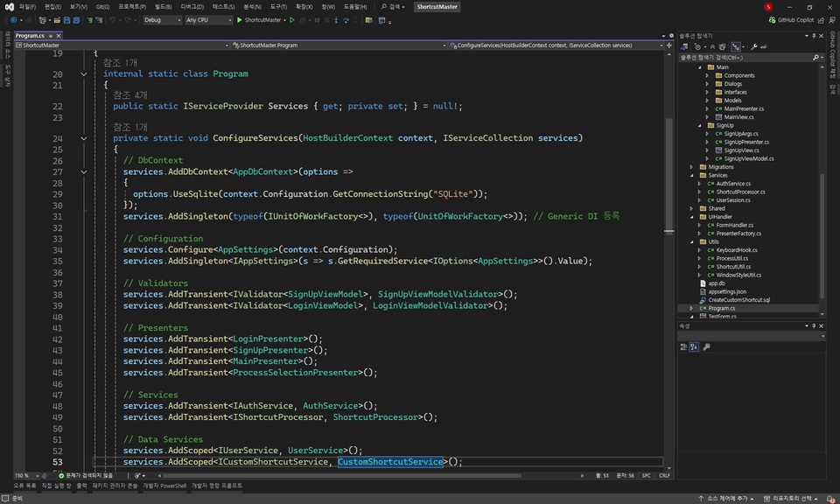The height and width of the screenshot is (504, 840).
Task: Expand the Migrations folder arrow
Action: tap(691, 167)
